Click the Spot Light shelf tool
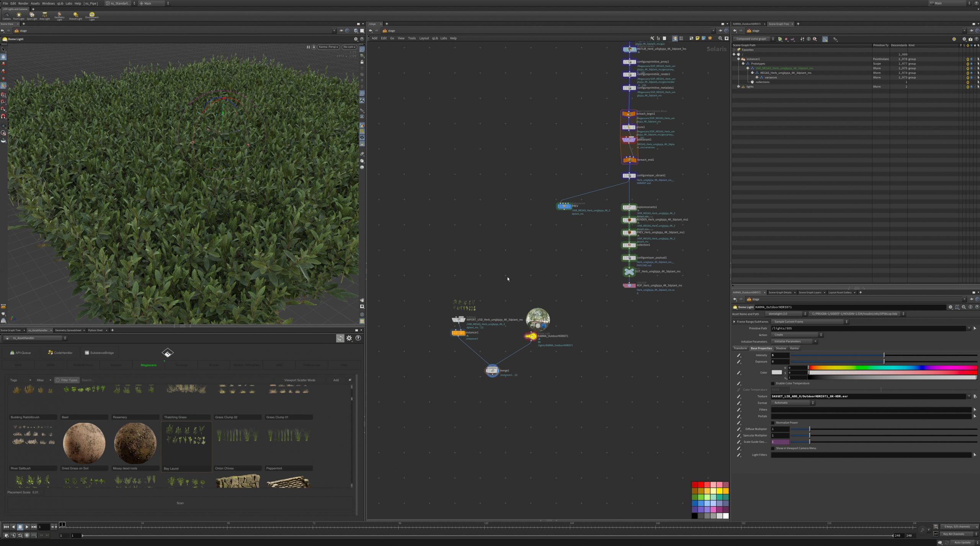This screenshot has width=980, height=546. 32,15
